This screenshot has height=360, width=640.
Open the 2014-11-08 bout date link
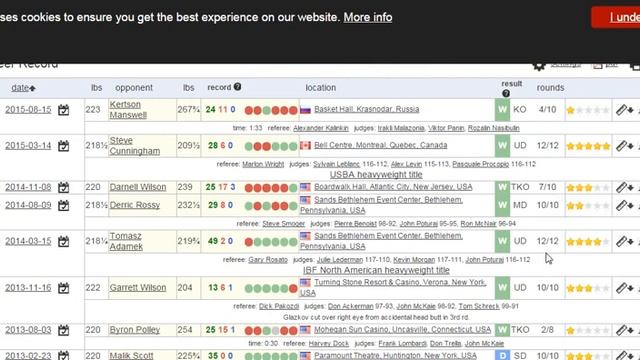click(x=28, y=187)
